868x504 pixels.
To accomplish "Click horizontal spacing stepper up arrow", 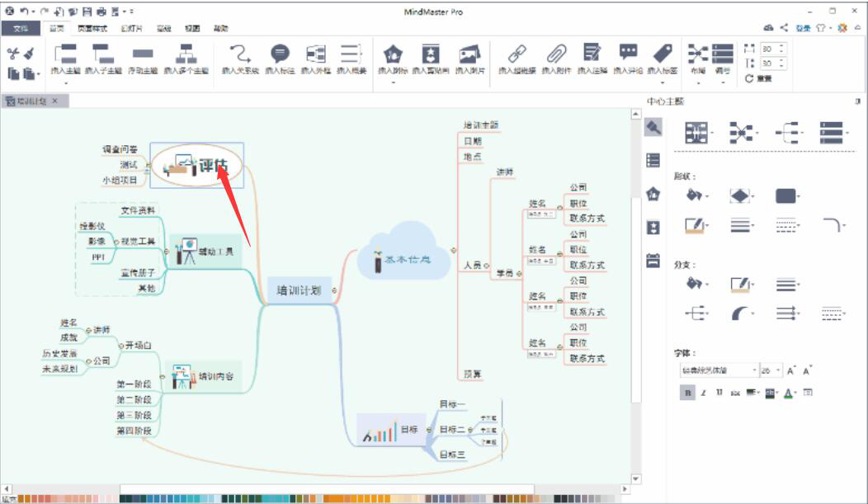I will pyautogui.click(x=781, y=46).
